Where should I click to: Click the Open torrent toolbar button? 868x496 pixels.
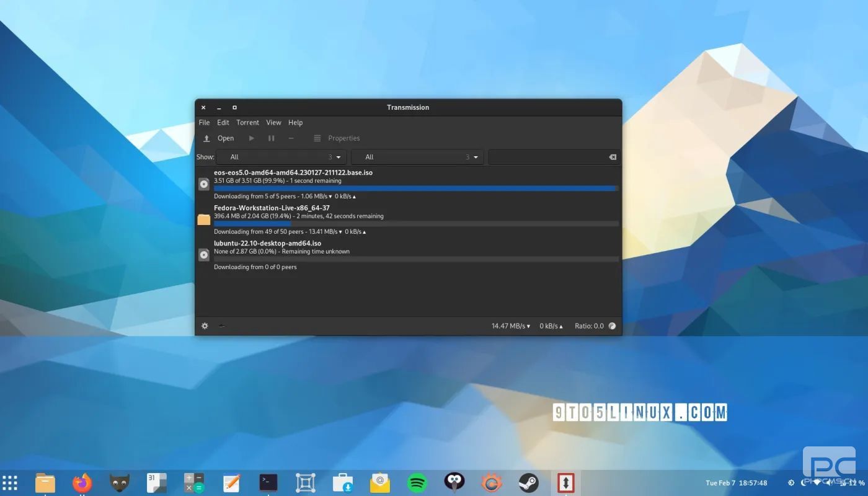(219, 138)
